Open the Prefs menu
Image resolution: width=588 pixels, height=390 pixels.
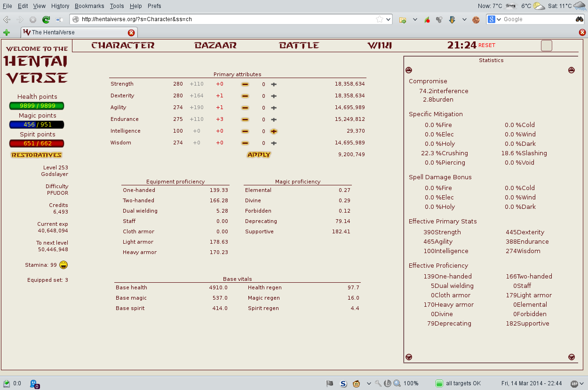(x=154, y=6)
